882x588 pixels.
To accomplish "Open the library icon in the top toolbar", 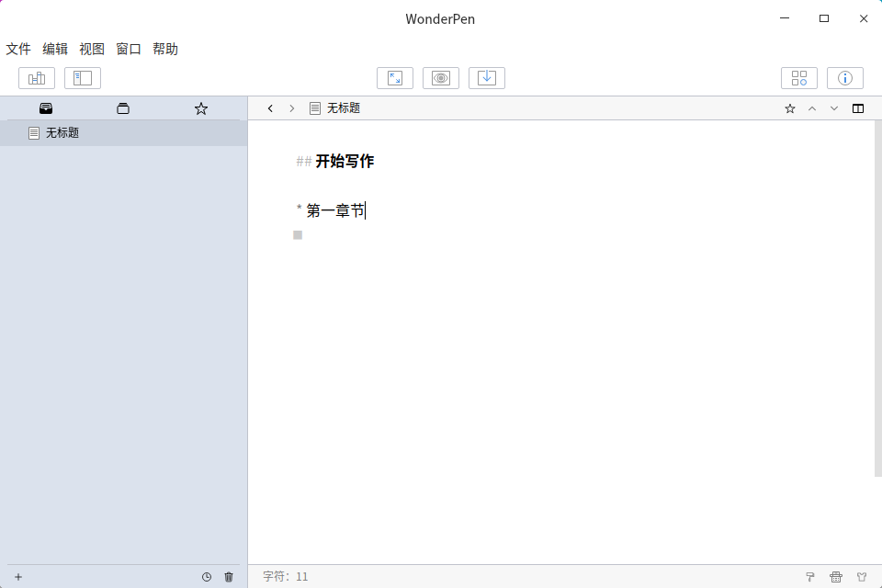I will (x=37, y=78).
